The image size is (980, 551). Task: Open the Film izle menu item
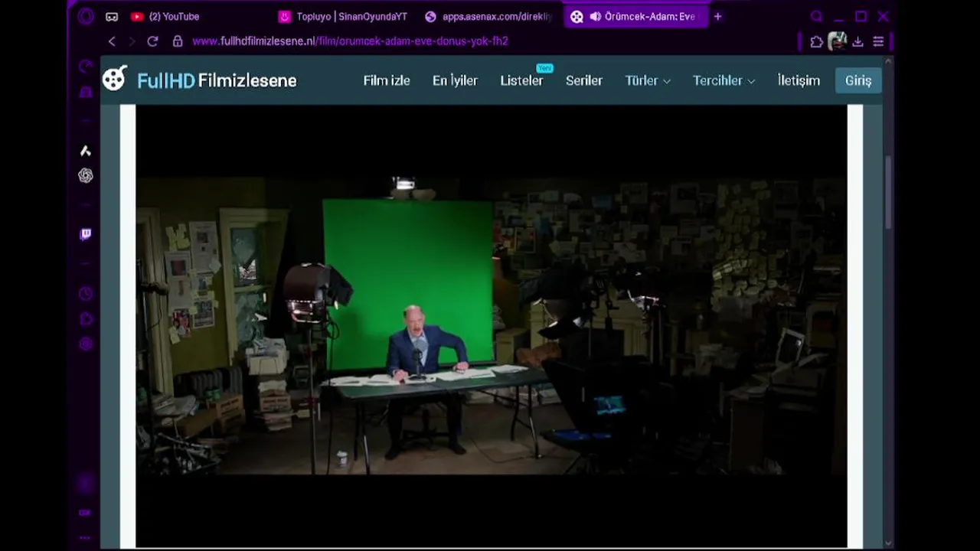point(387,80)
